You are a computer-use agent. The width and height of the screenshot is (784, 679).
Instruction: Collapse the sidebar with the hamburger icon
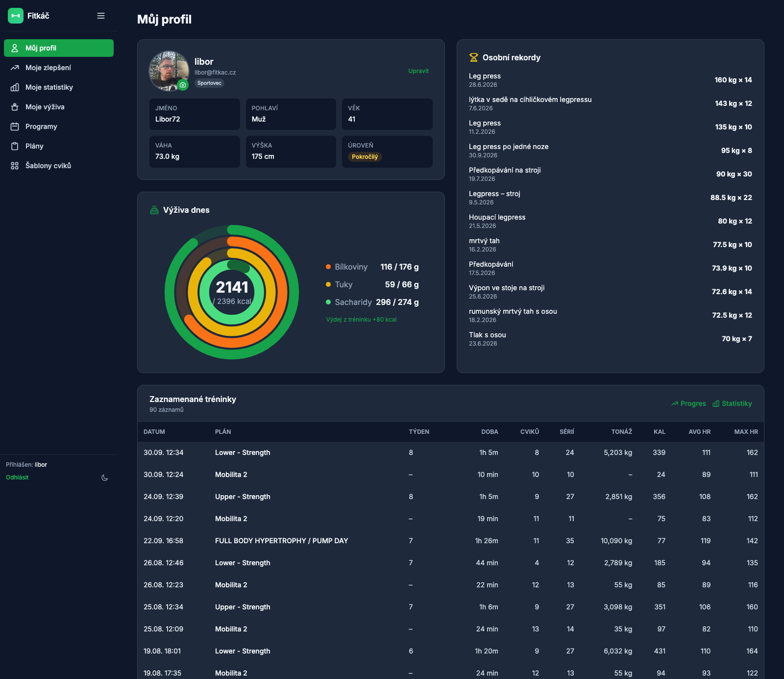click(101, 16)
